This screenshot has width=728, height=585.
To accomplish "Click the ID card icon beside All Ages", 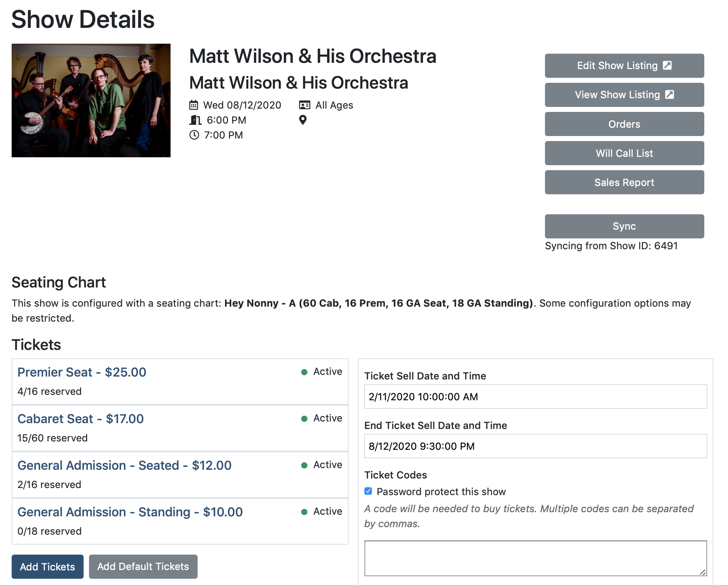I will tap(305, 105).
